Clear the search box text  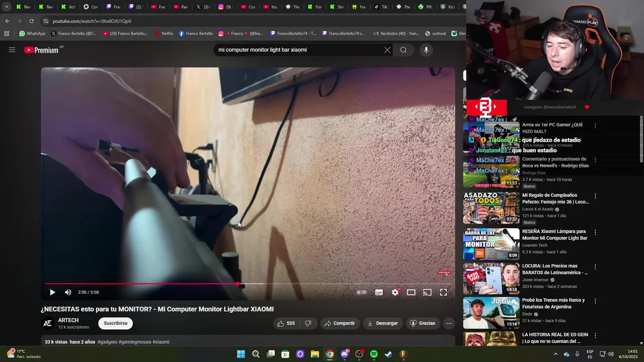coord(387,50)
